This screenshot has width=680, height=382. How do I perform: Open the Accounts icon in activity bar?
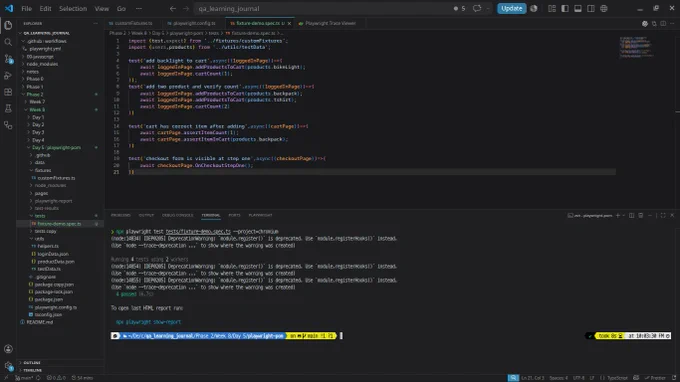(x=8, y=349)
